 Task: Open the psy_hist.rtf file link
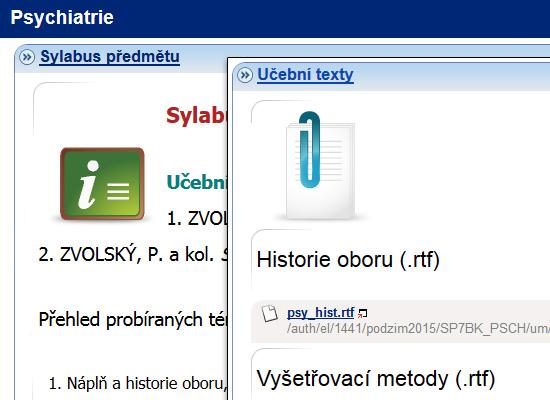[321, 312]
